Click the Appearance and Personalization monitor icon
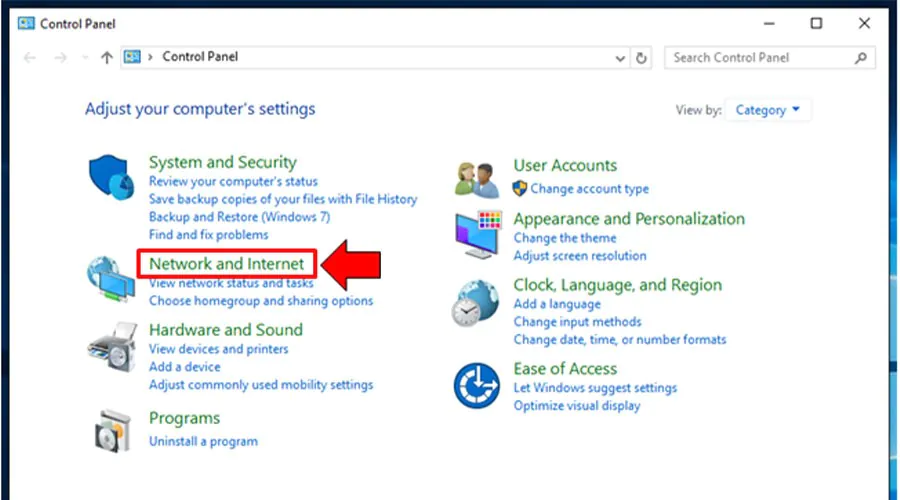The width and height of the screenshot is (900, 500). tap(478, 234)
